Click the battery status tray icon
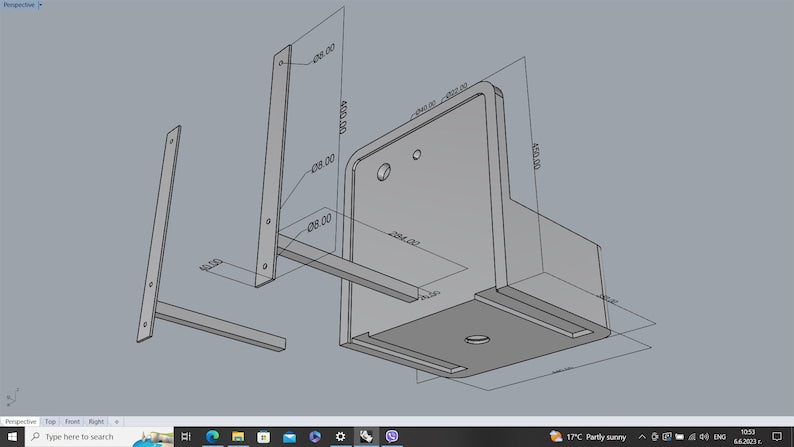Screen dimensions: 794x447 [680, 437]
